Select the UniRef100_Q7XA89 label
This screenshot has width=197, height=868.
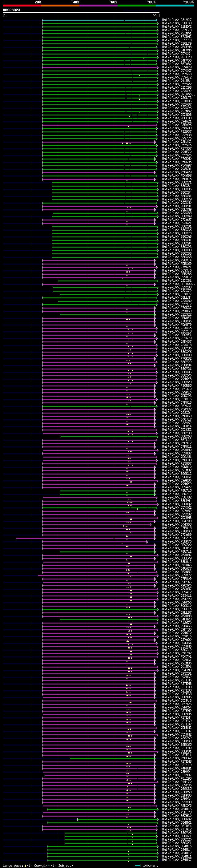click(x=177, y=535)
